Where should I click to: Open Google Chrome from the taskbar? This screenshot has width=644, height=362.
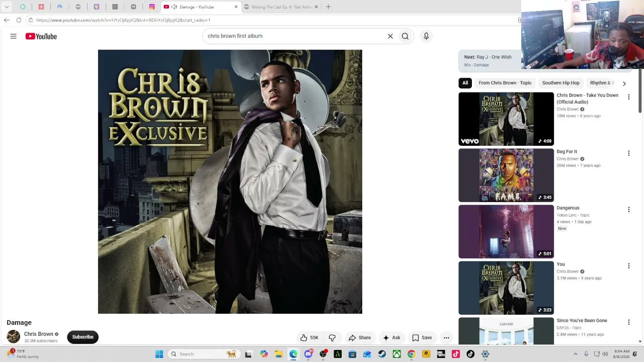point(411,354)
